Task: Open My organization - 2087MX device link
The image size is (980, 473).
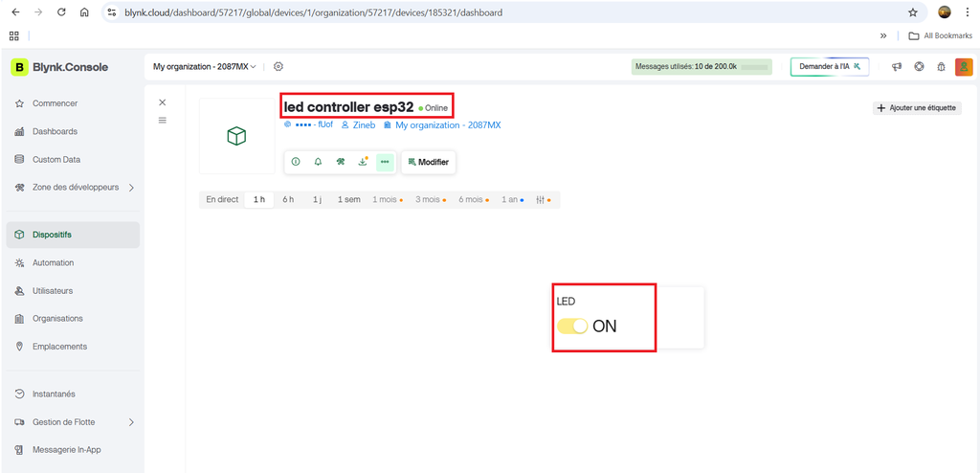Action: point(442,125)
